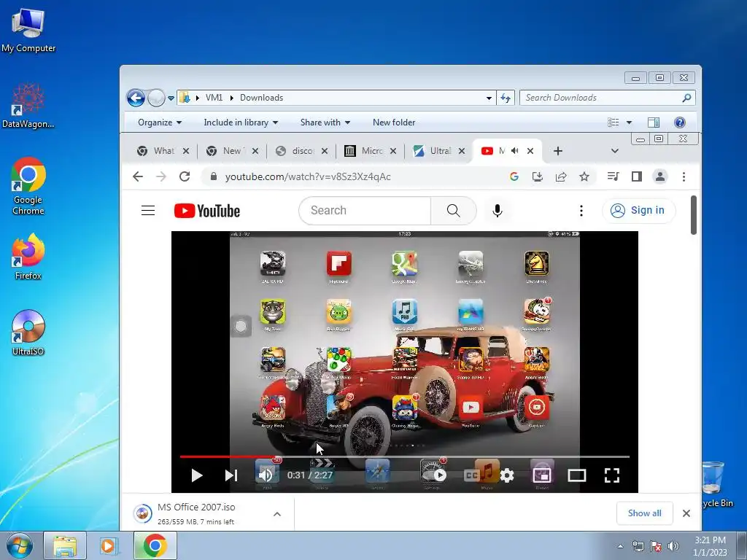Open Windows Media Player from the taskbar

108,545
